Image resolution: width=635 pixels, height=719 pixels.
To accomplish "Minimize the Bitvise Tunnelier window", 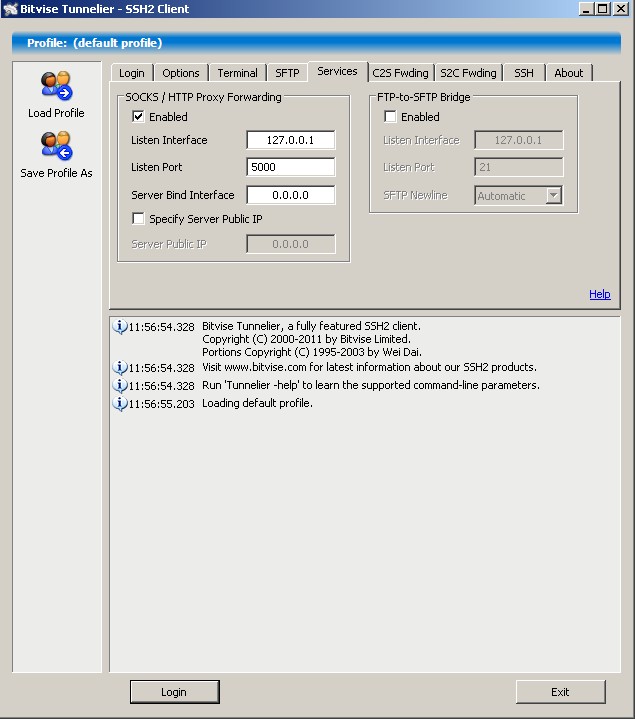I will [x=586, y=9].
